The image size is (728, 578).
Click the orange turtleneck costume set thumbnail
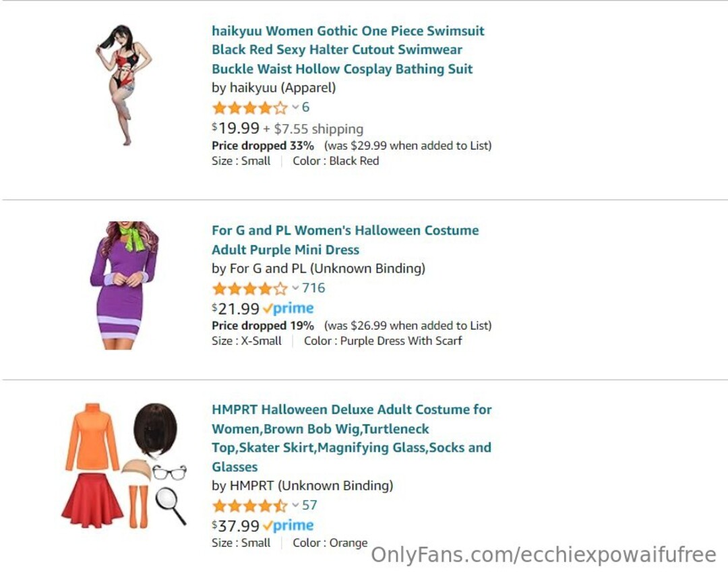click(125, 465)
